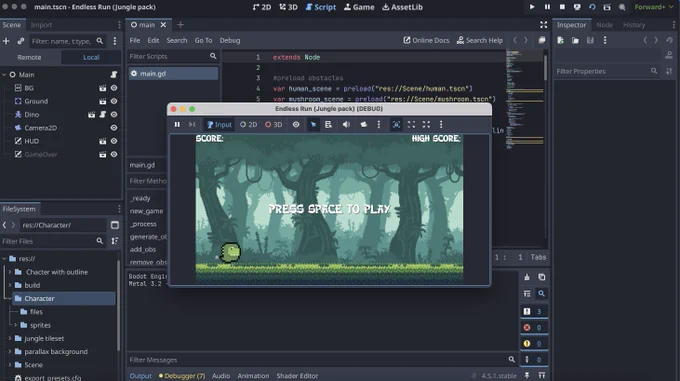Open the Debug menu
The width and height of the screenshot is (680, 381).
click(x=230, y=40)
